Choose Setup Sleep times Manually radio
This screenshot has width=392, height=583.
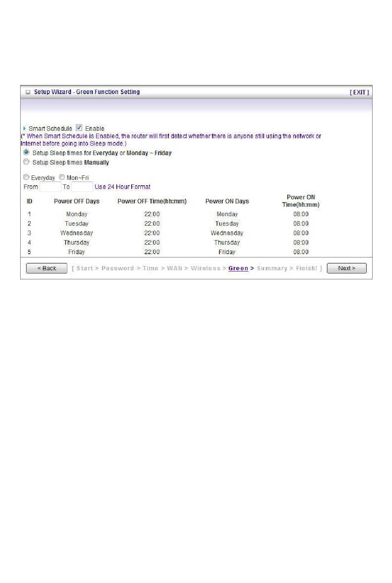[x=26, y=162]
